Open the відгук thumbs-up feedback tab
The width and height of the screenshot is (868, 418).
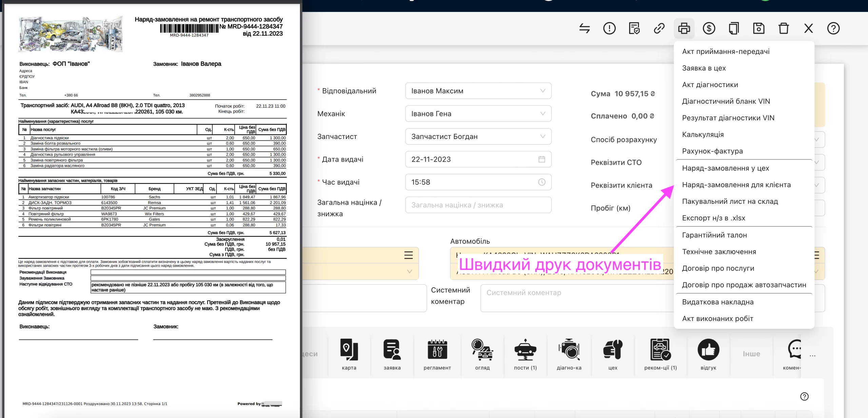708,354
